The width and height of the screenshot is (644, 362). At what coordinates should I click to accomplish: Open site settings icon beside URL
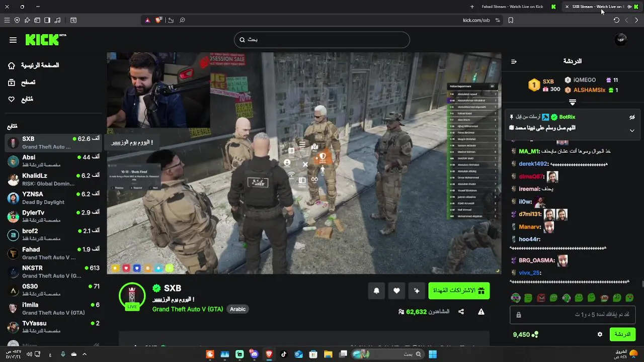click(x=498, y=20)
